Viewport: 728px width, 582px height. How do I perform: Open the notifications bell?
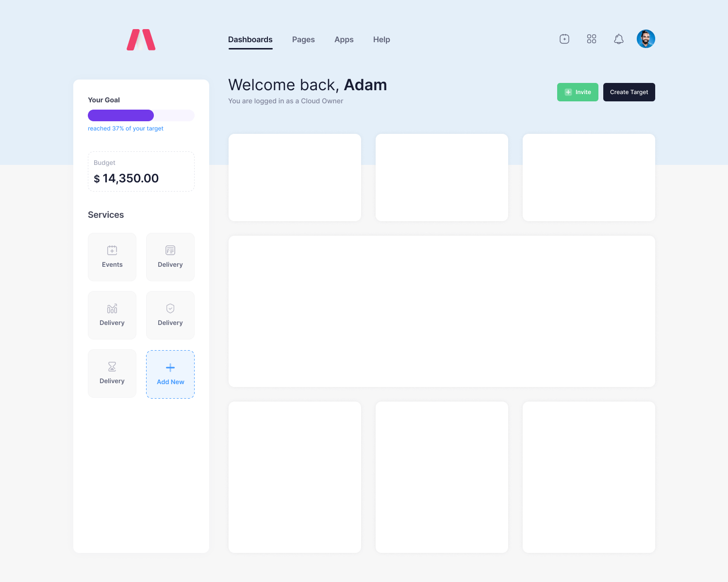click(618, 39)
